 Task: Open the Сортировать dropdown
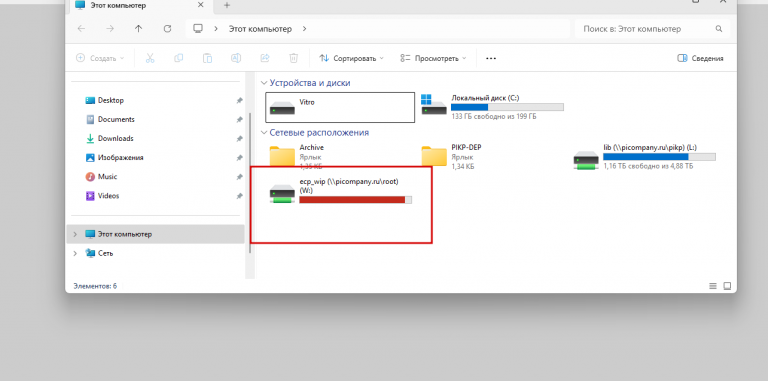[352, 58]
